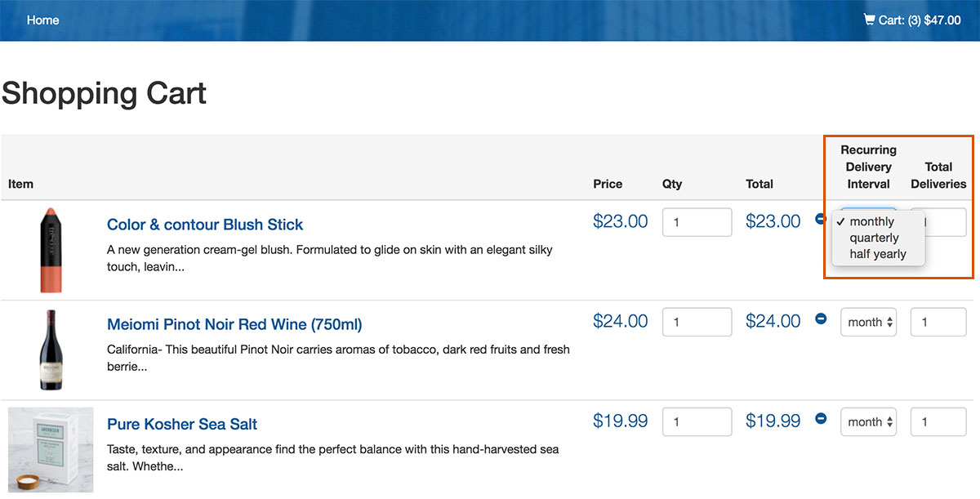This screenshot has width=980, height=499.
Task: Open Color & contour Blush Stick link
Action: click(205, 225)
